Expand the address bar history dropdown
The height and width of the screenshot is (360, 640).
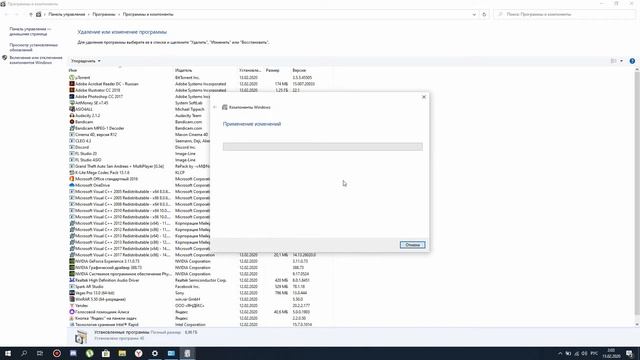[474, 14]
